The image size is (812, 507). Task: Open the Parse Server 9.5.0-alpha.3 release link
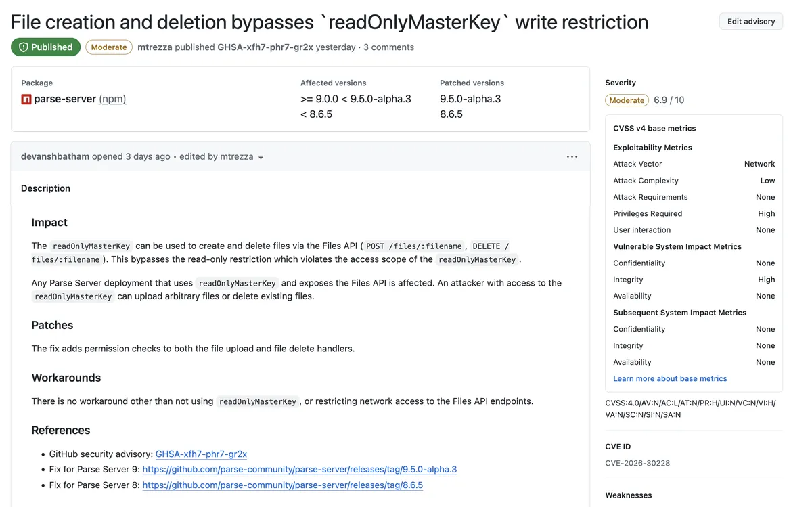coord(299,470)
